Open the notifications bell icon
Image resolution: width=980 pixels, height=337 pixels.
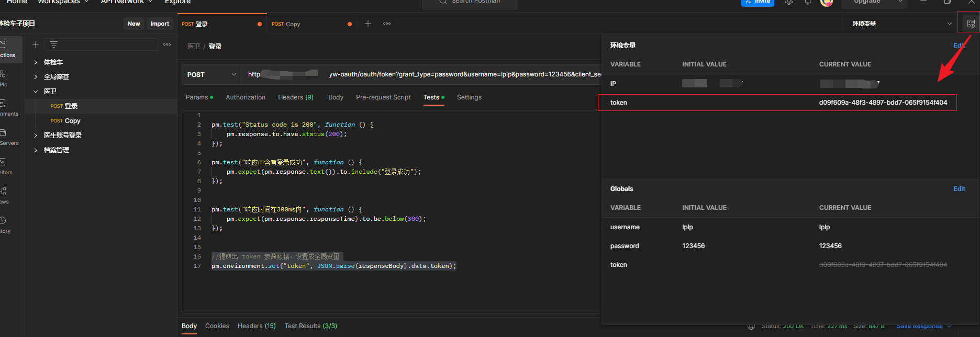pos(808,2)
